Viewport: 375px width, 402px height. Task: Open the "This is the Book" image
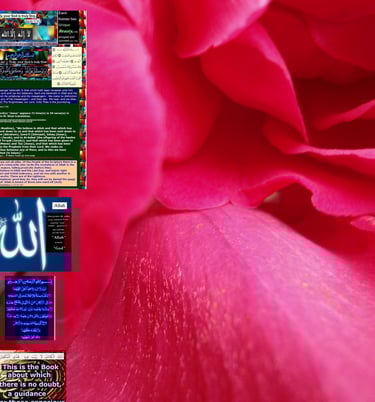coord(32,377)
